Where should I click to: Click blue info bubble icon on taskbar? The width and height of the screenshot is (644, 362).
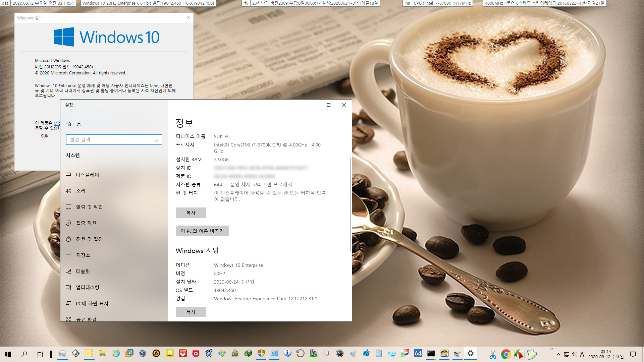click(x=287, y=354)
